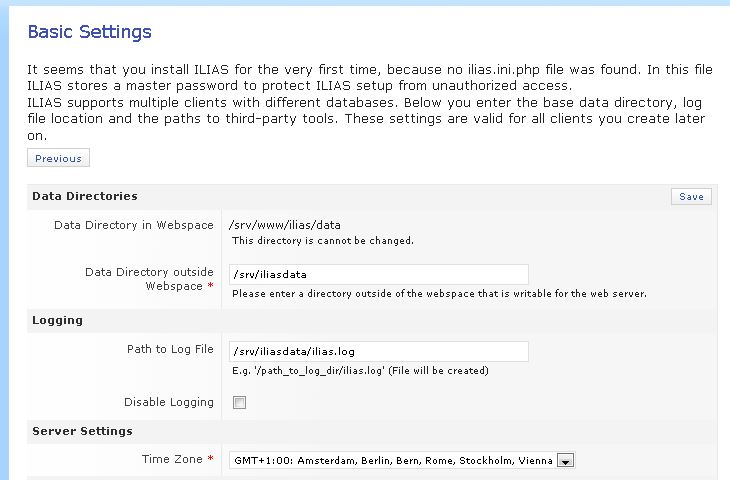
Task: Click the hint about a writable directory
Action: (x=439, y=294)
